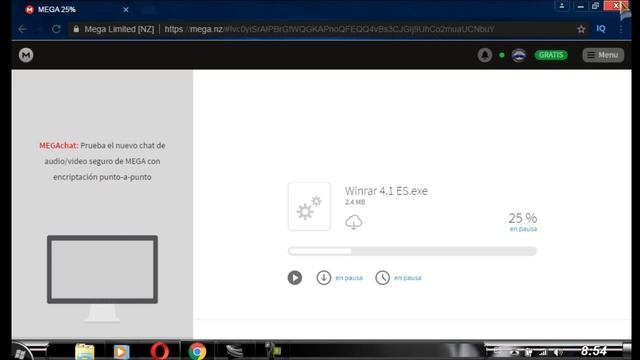640x360 pixels.
Task: Click 'en pausa' next to download arrow
Action: 349,278
